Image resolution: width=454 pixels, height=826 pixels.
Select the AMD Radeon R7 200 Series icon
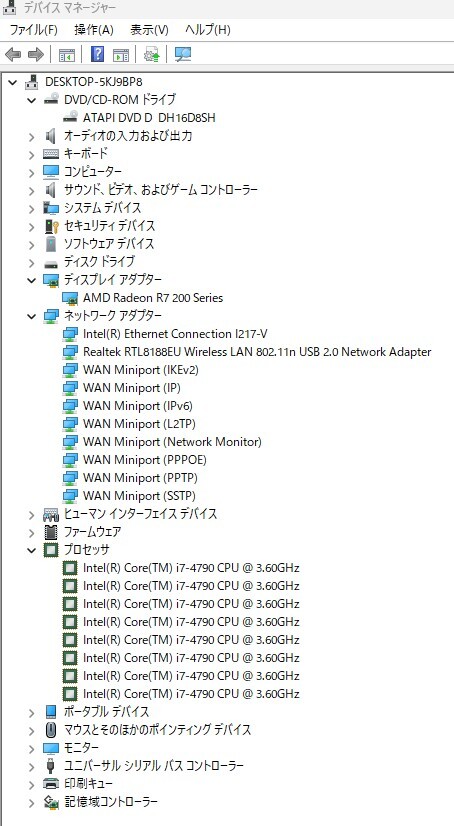click(70, 298)
